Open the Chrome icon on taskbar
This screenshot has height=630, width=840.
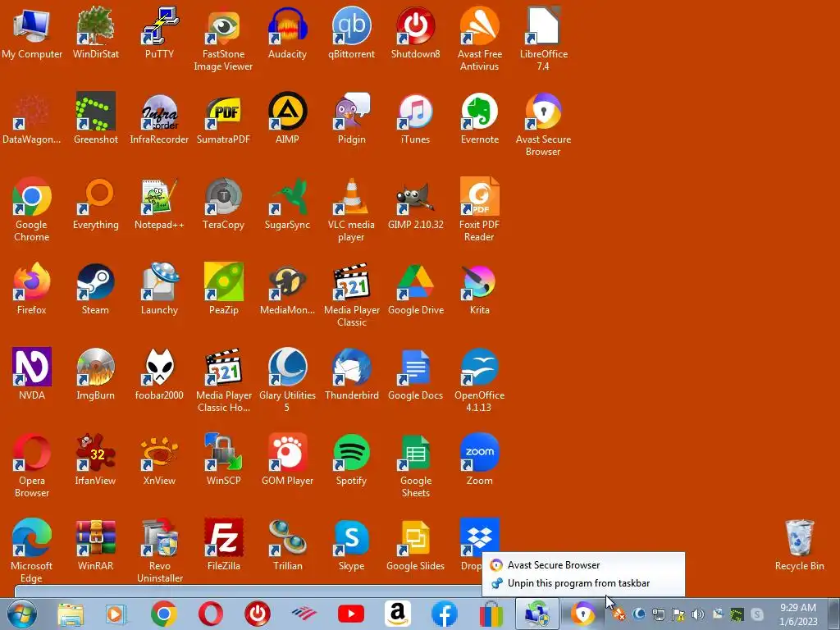click(x=164, y=614)
